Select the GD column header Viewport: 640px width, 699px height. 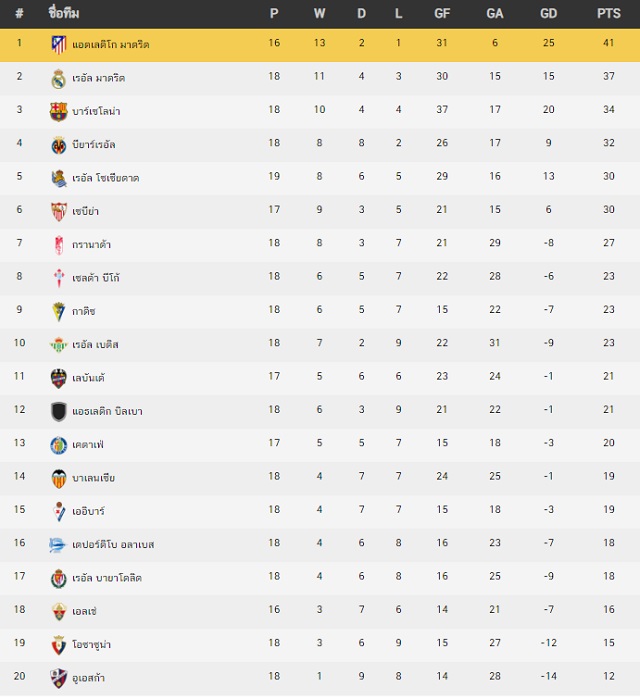(548, 13)
